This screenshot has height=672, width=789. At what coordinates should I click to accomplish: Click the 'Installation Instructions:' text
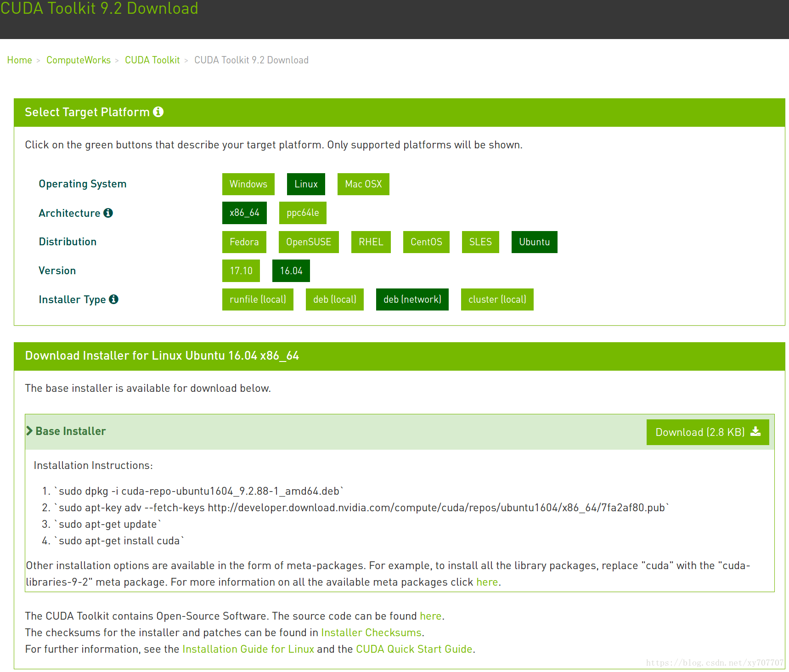tap(93, 465)
